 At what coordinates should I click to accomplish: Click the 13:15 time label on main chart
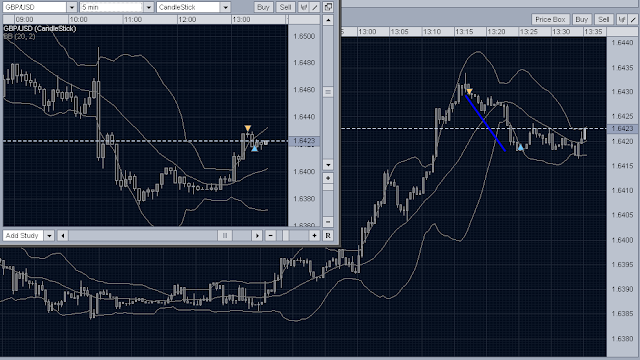(464, 31)
